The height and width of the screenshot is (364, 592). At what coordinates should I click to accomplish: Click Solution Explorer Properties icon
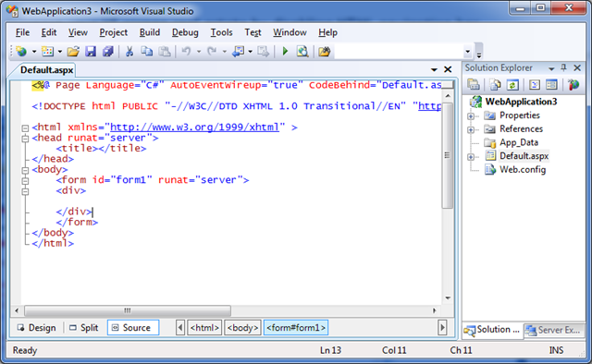tap(473, 84)
